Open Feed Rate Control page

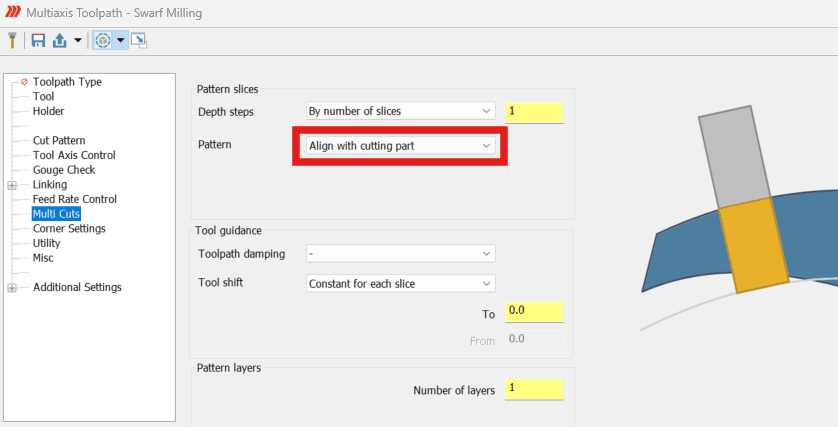[74, 199]
